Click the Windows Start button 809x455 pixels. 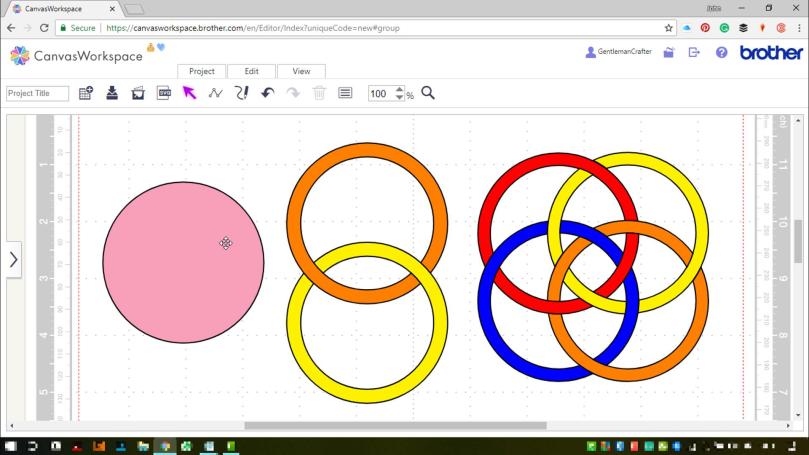point(10,446)
